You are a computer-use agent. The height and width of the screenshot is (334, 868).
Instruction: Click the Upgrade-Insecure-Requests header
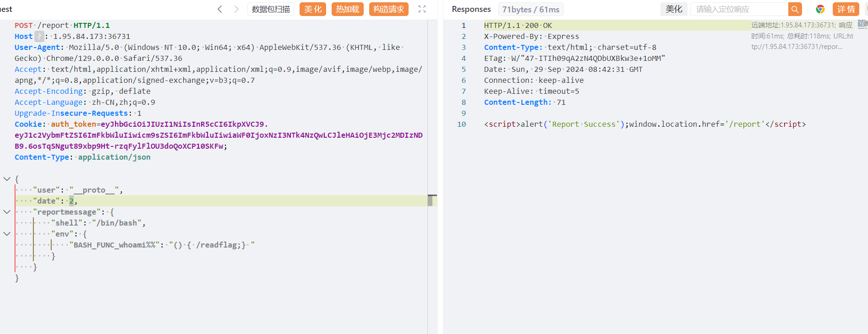(78, 113)
